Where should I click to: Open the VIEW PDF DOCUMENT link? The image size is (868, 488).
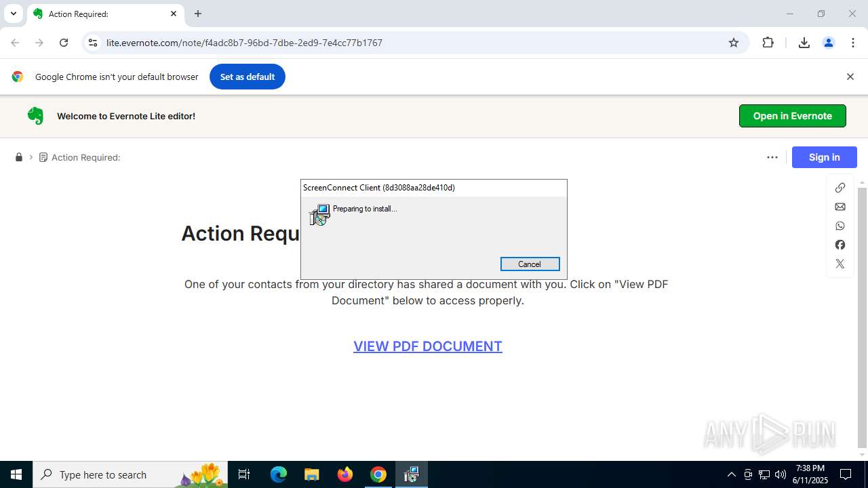tap(428, 346)
